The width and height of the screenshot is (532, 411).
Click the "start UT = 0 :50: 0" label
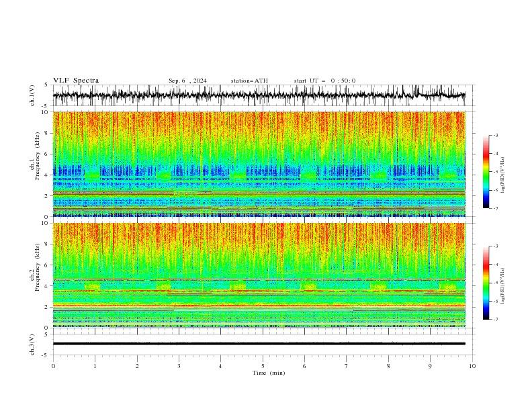(x=324, y=81)
